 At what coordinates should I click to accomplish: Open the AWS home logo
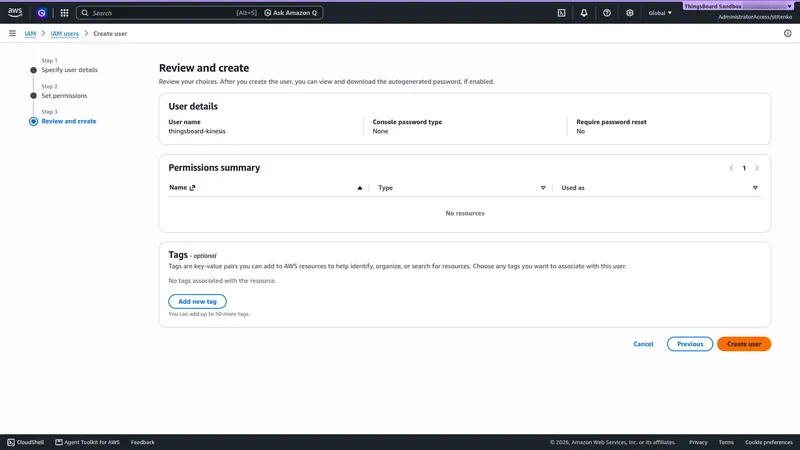(x=15, y=12)
